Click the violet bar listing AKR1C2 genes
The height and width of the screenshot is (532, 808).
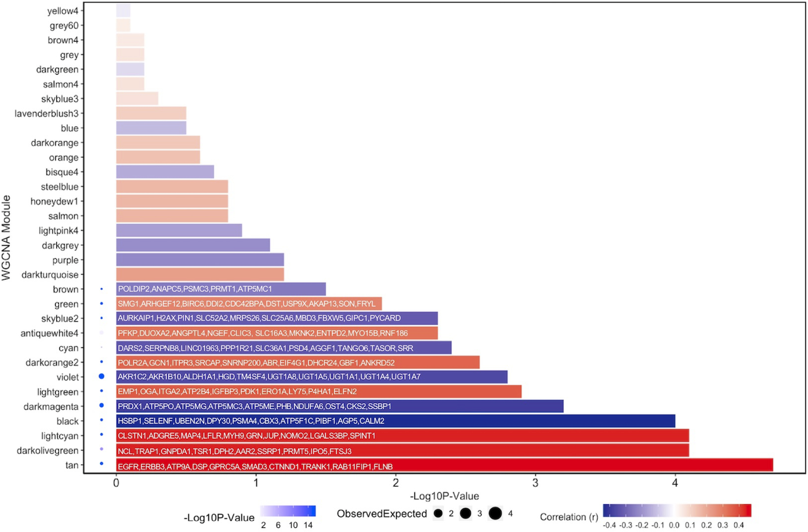pyautogui.click(x=312, y=377)
